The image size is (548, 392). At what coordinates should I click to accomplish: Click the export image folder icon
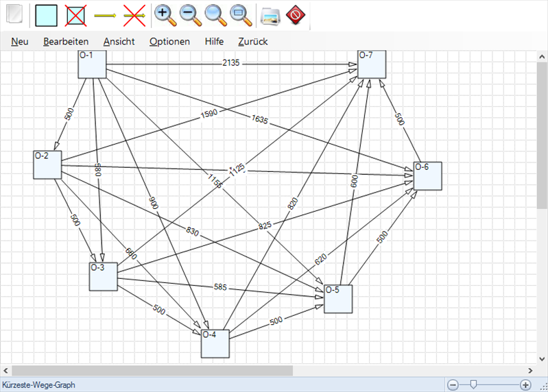pyautogui.click(x=270, y=14)
